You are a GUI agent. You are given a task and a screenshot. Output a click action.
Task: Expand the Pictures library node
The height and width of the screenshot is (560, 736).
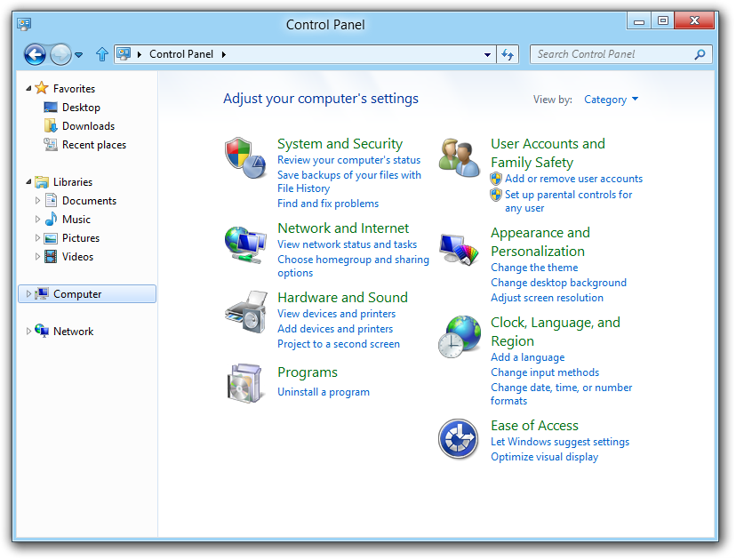coord(37,238)
